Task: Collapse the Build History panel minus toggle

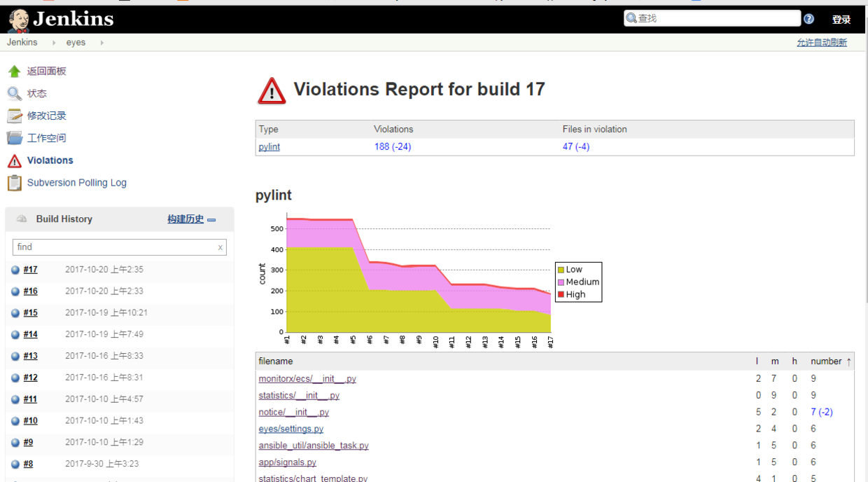Action: pos(211,220)
